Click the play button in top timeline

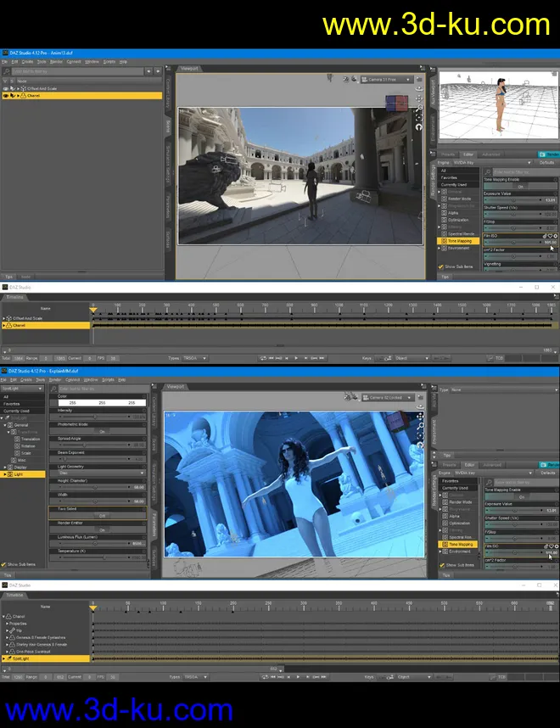pyautogui.click(x=297, y=359)
